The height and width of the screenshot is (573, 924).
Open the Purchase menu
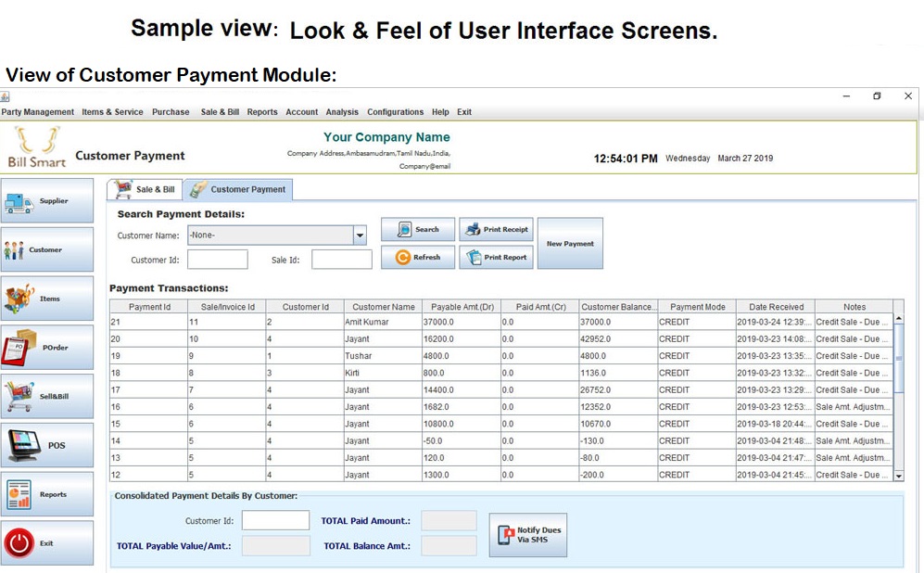(x=171, y=112)
